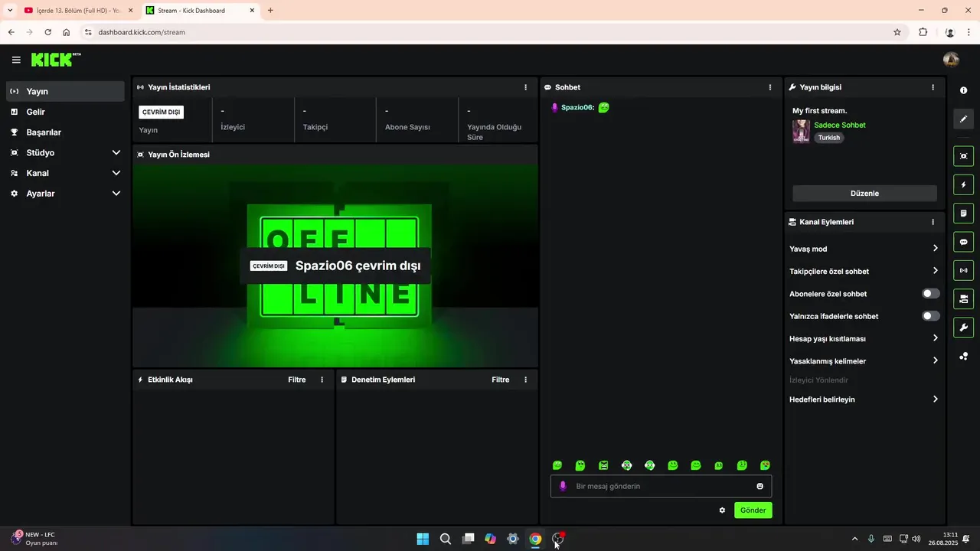This screenshot has width=980, height=551.
Task: Open Hedefleri belirleyin settings
Action: (864, 399)
